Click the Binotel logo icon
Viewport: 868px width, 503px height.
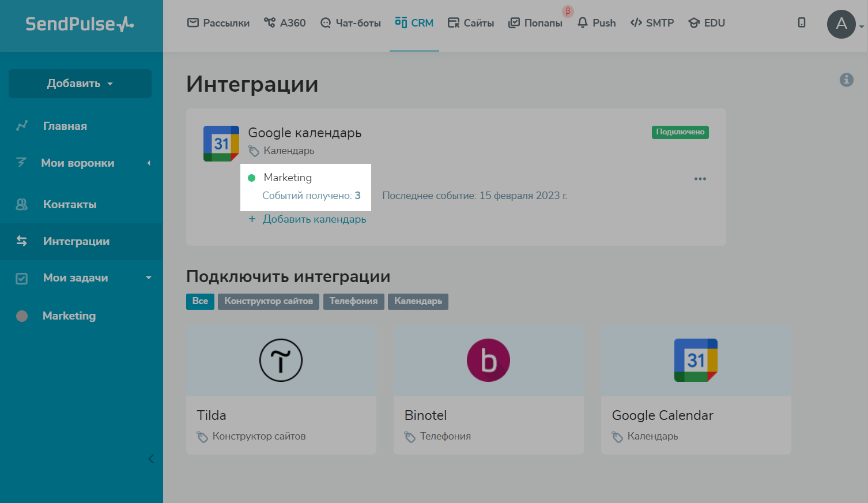click(488, 361)
